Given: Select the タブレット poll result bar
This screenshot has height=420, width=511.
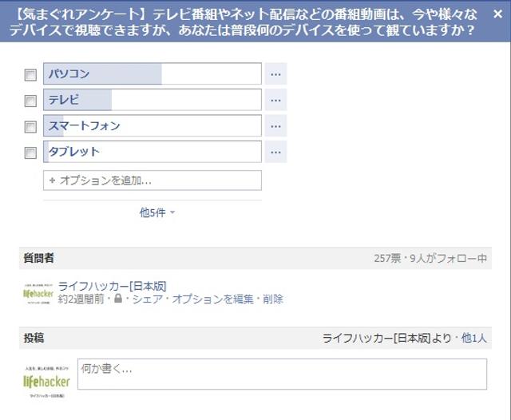Looking at the screenshot, I should 153,152.
